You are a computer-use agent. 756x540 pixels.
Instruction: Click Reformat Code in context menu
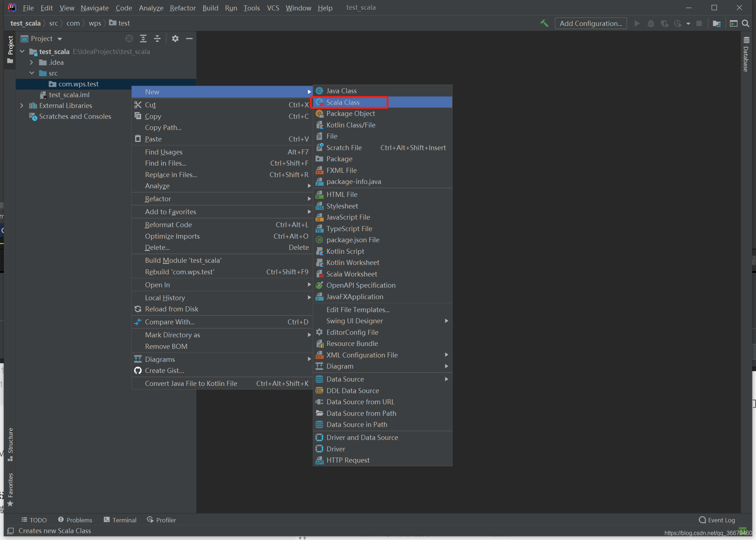(222, 225)
